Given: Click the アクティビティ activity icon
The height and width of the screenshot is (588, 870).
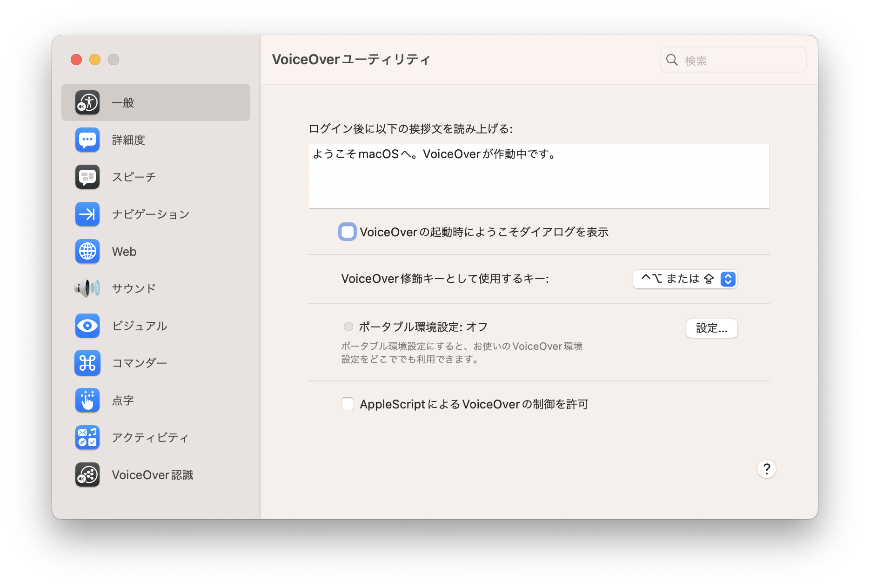Looking at the screenshot, I should click(x=87, y=437).
